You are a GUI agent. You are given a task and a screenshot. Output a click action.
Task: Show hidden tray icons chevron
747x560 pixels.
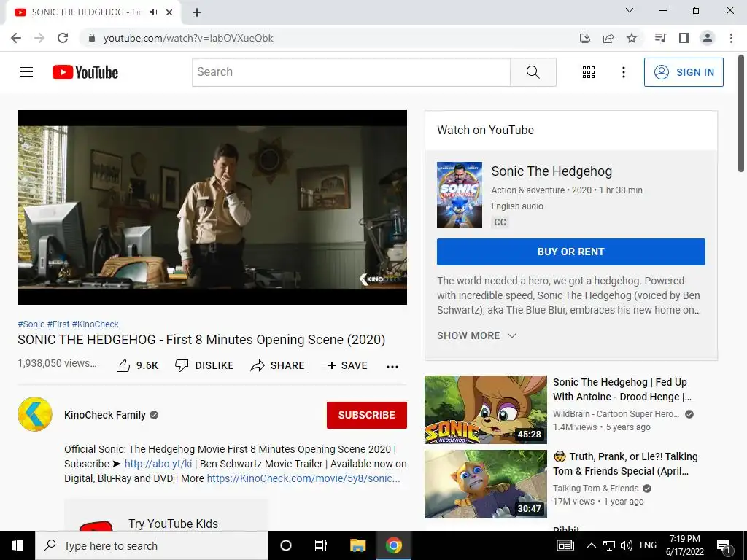coord(591,545)
